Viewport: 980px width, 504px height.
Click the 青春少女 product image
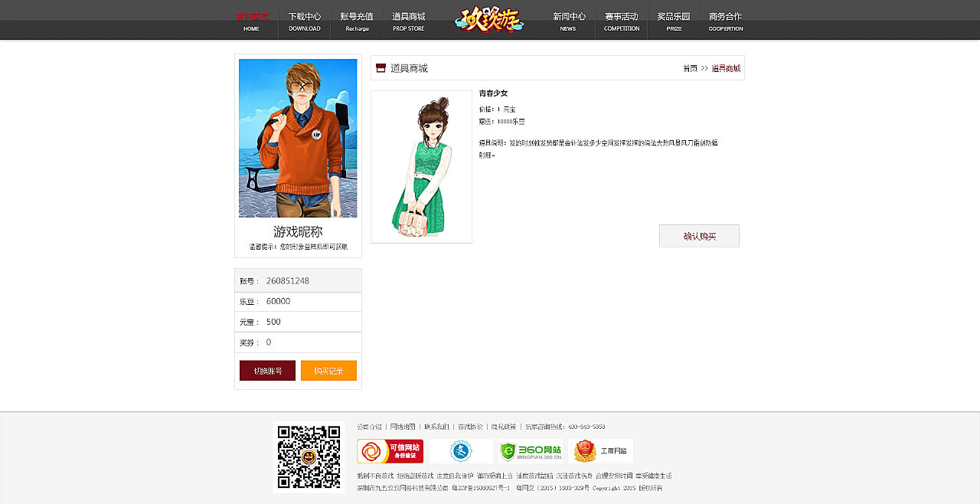[421, 167]
